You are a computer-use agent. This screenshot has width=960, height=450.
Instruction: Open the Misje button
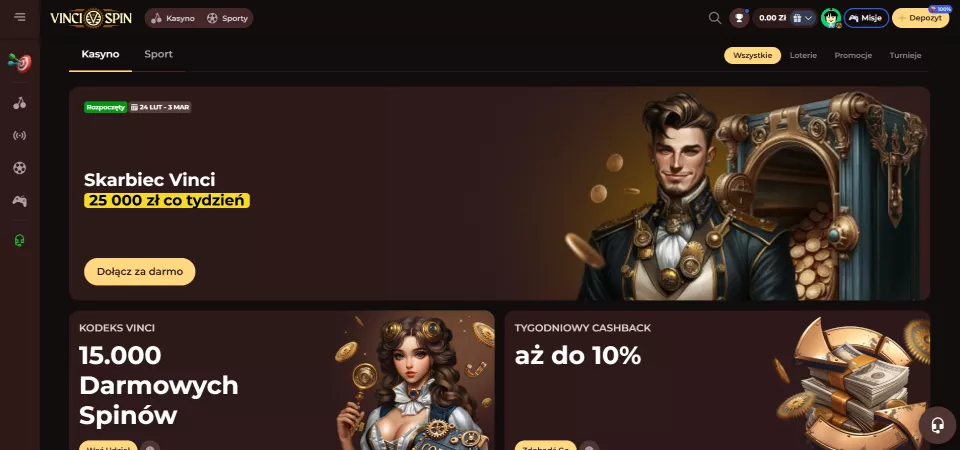(866, 18)
